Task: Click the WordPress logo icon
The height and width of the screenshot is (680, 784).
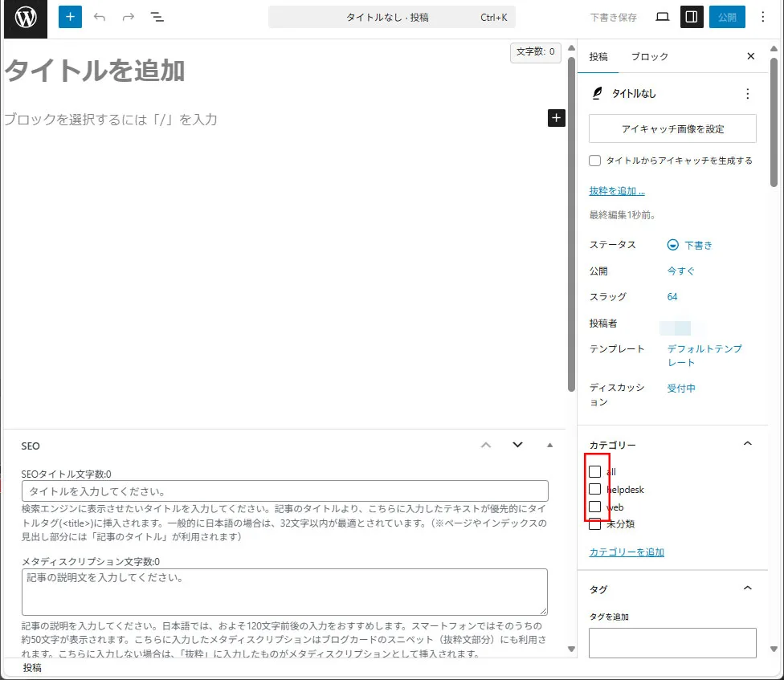Action: [26, 18]
